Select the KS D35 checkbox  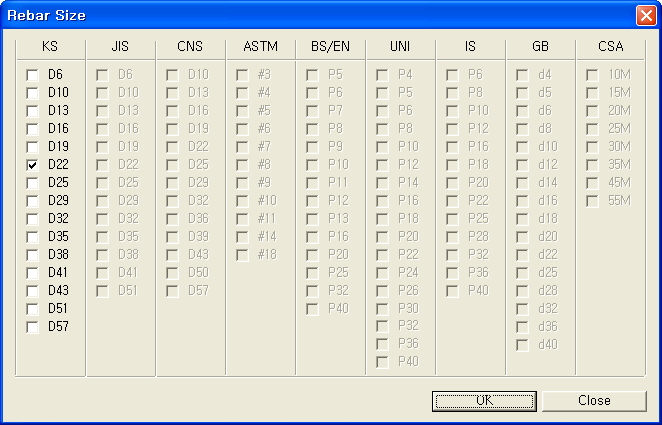32,237
